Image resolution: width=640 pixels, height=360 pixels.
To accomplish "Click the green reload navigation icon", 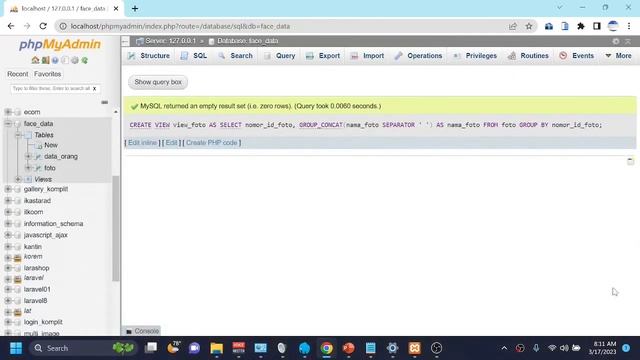I will pos(85,60).
